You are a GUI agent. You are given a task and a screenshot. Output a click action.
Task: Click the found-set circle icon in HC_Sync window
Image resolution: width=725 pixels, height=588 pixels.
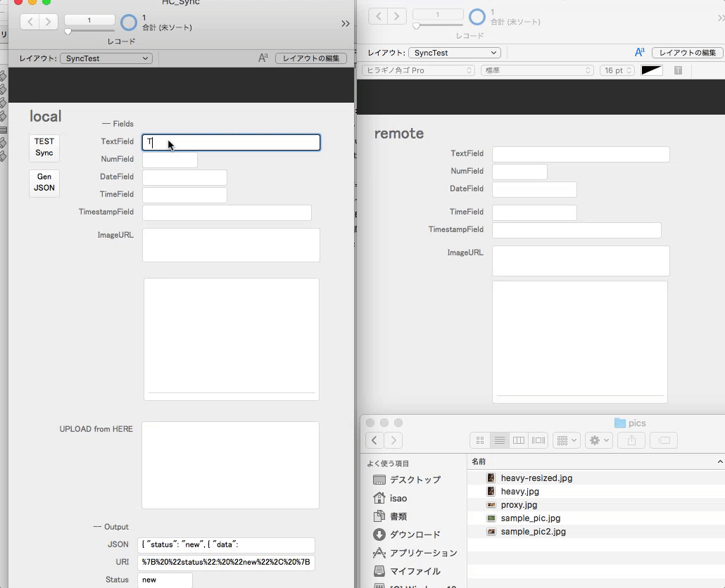pyautogui.click(x=129, y=23)
